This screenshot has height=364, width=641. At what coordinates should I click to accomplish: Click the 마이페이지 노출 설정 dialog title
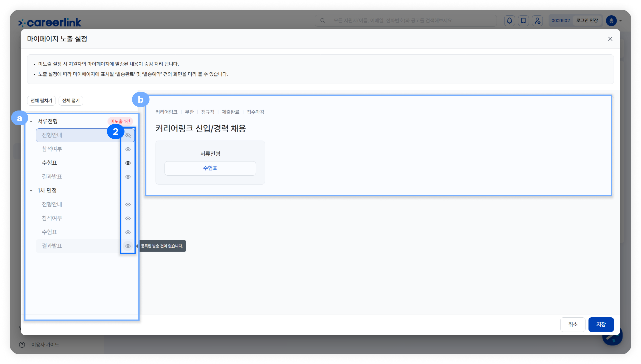(57, 39)
